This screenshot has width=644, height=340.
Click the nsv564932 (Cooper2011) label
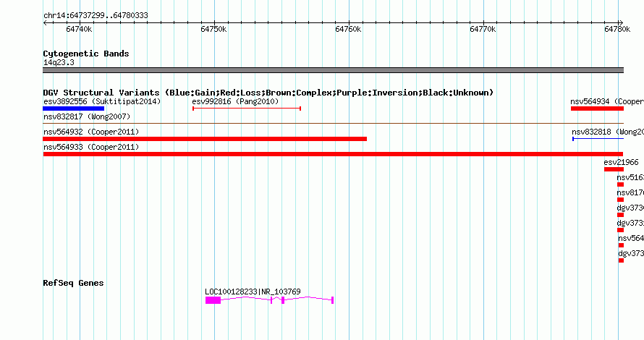point(91,132)
